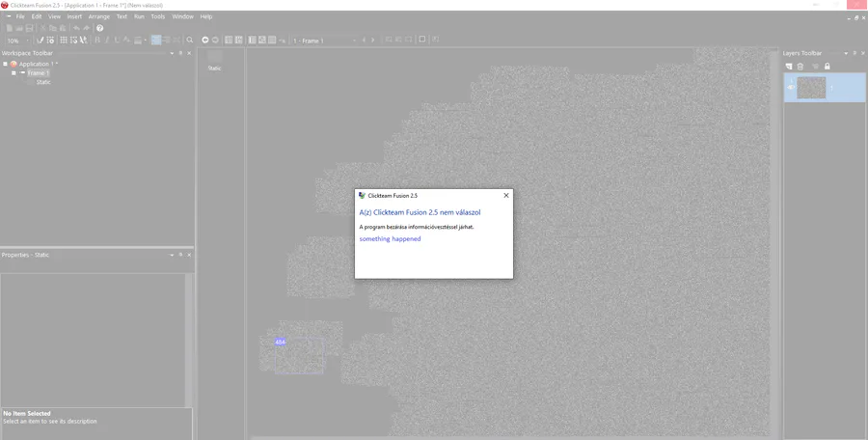
Task: Click the Open file toolbar icon
Action: point(19,28)
